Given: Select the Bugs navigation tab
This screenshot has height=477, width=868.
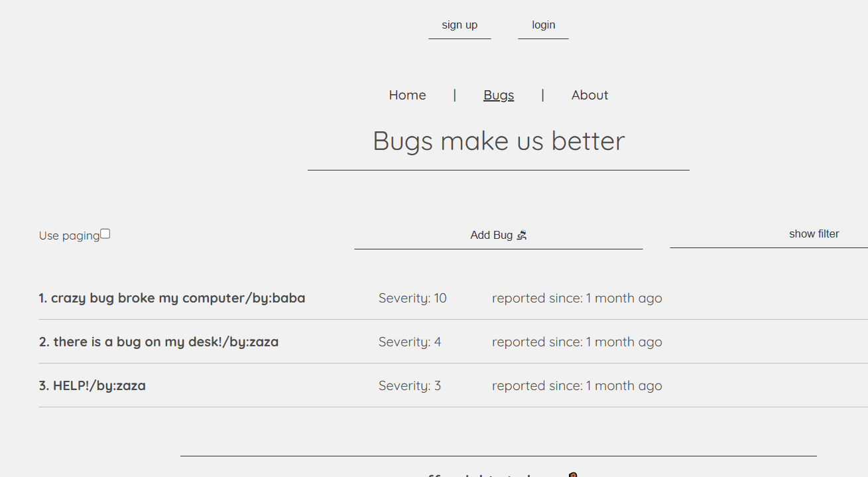Looking at the screenshot, I should click(499, 95).
